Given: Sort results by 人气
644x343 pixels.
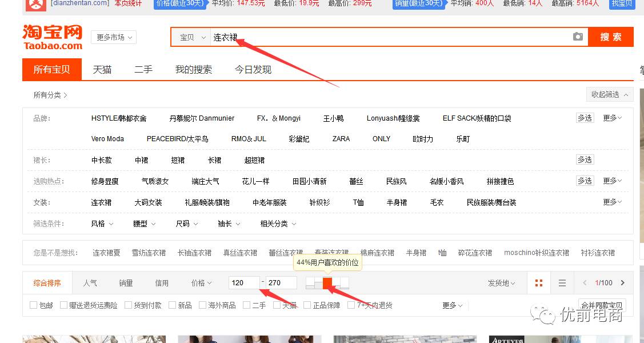Looking at the screenshot, I should coord(90,282).
